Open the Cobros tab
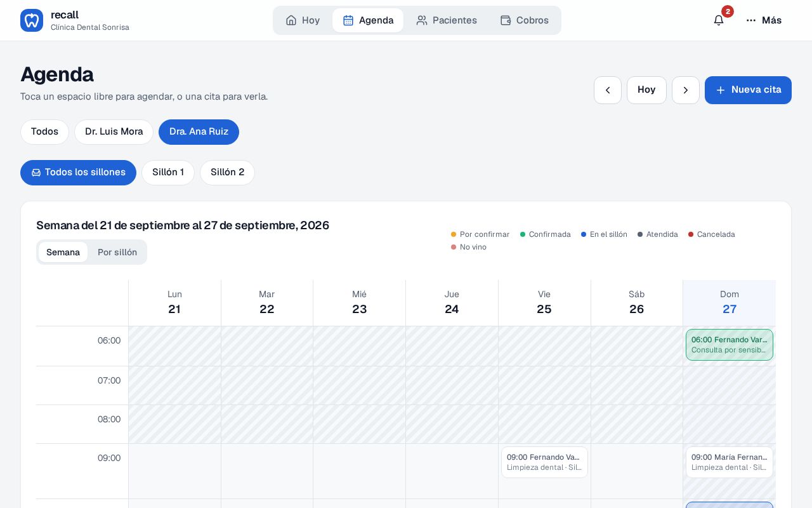 (x=525, y=20)
